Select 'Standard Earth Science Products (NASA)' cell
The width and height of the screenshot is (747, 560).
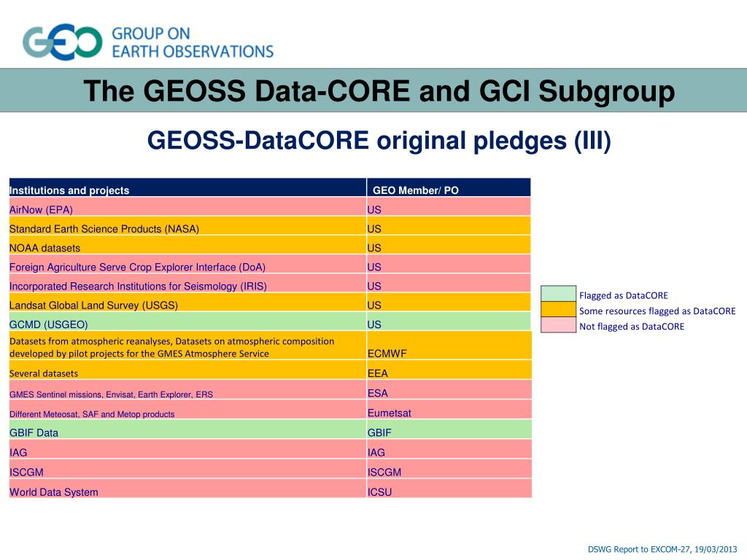click(187, 226)
